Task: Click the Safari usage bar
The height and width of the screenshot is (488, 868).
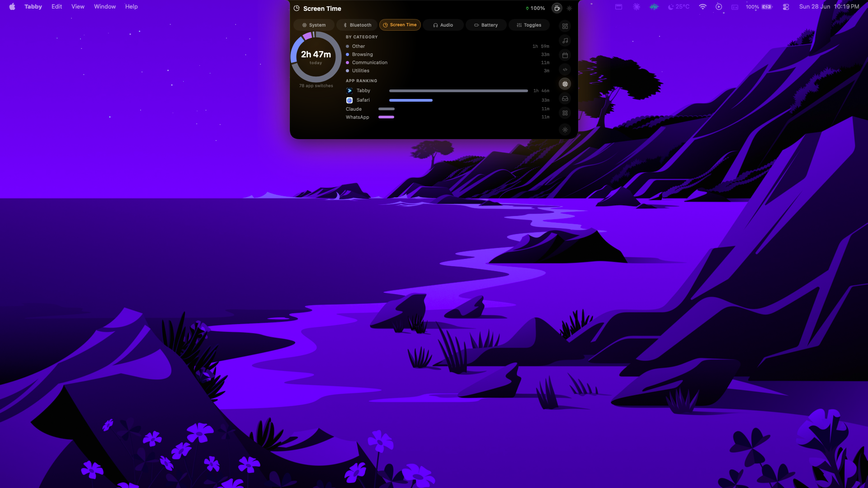Action: 411,100
